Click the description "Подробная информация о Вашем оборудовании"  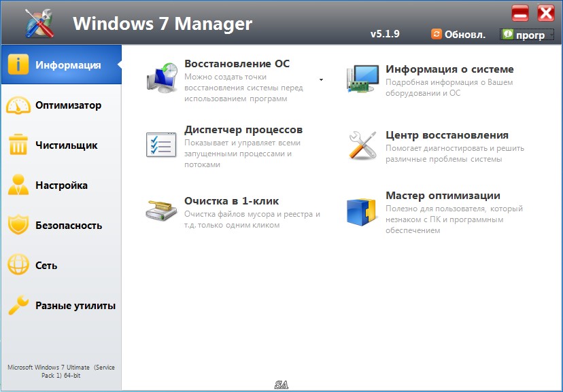449,88
